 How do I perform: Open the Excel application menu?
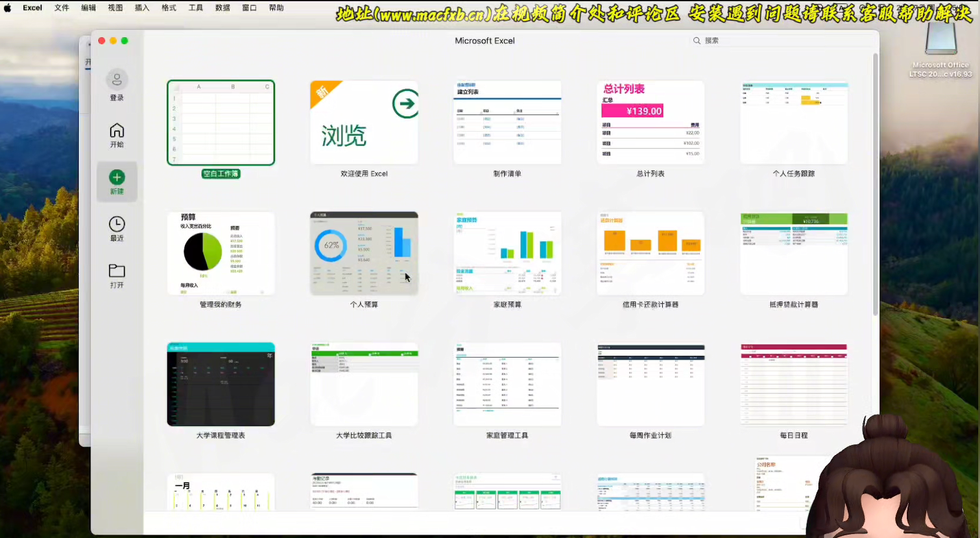pos(32,8)
